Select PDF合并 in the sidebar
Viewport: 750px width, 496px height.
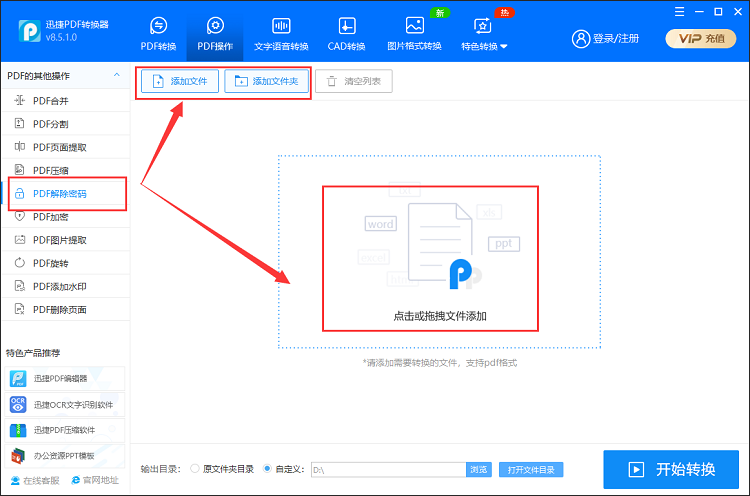[x=66, y=100]
